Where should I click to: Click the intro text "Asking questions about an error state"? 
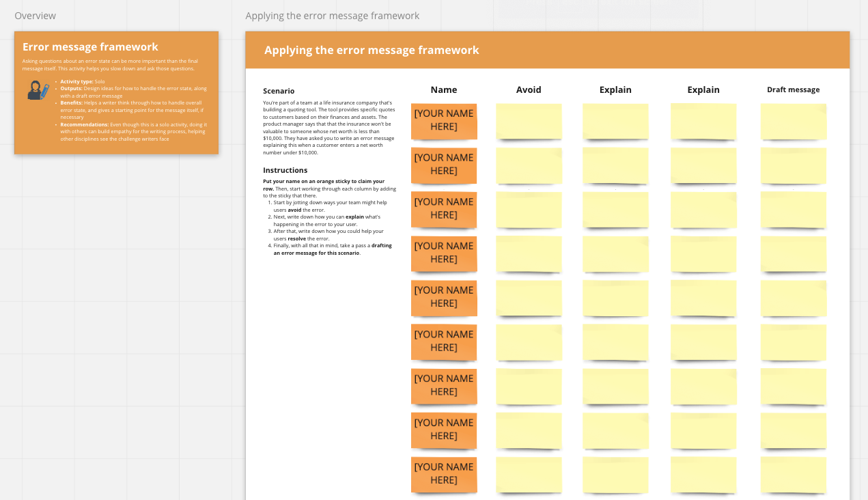(x=109, y=65)
